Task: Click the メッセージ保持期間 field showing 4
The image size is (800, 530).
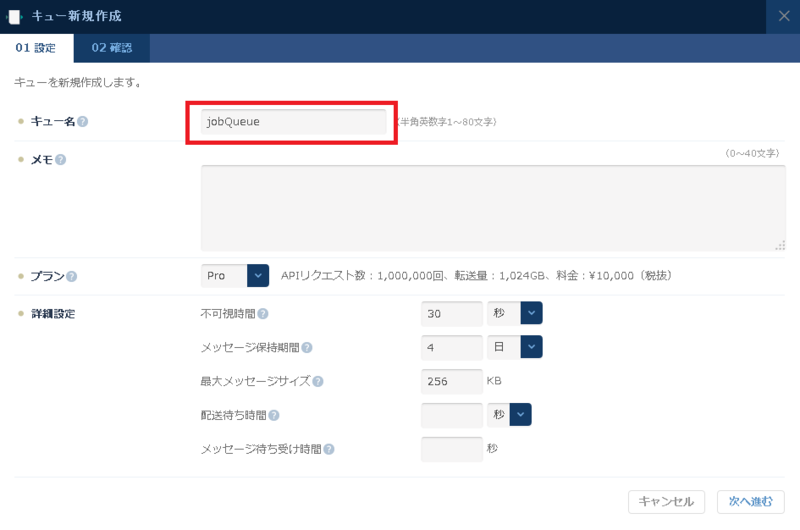Action: click(452, 347)
